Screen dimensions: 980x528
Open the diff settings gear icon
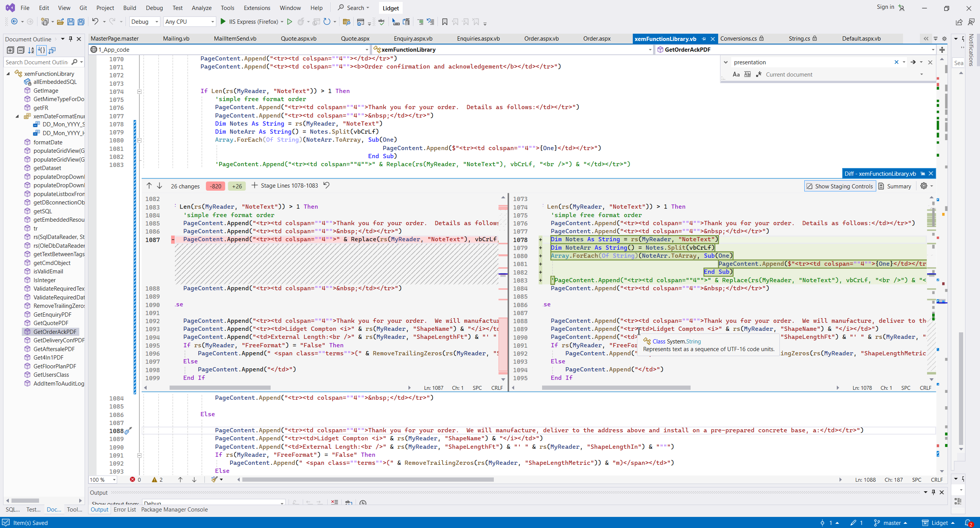(924, 186)
